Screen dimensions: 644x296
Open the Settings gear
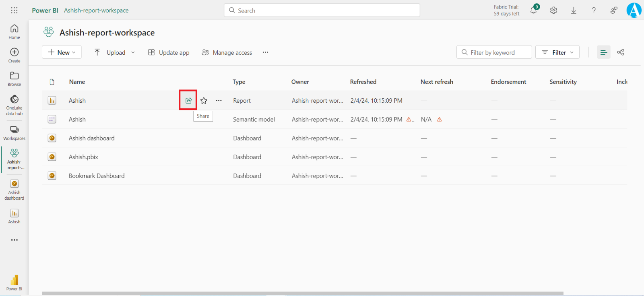tap(553, 10)
